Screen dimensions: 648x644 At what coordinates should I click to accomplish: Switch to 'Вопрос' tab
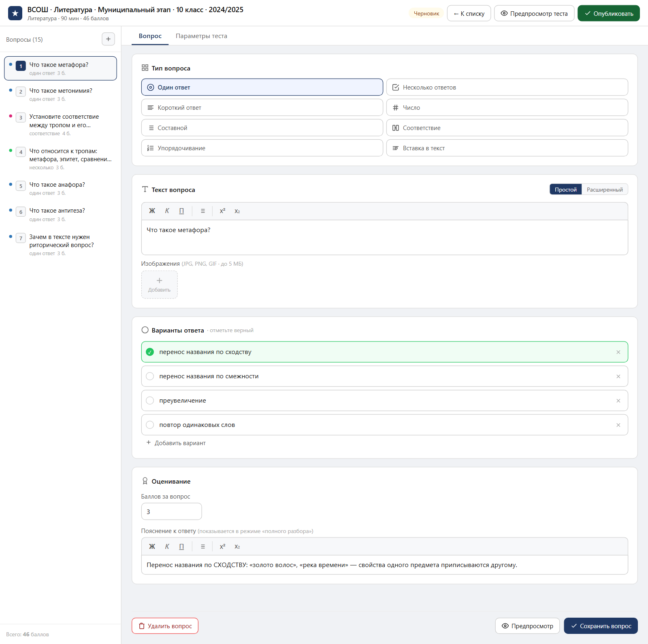(150, 36)
